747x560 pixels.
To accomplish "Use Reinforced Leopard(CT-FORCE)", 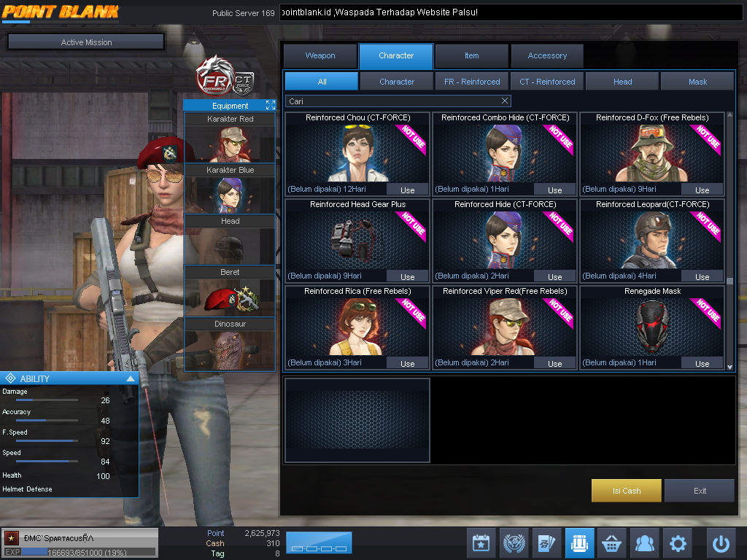I will coord(702,276).
